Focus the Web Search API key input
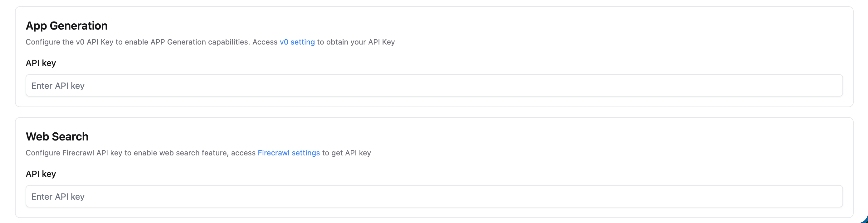This screenshot has height=223, width=868. pyautogui.click(x=434, y=196)
